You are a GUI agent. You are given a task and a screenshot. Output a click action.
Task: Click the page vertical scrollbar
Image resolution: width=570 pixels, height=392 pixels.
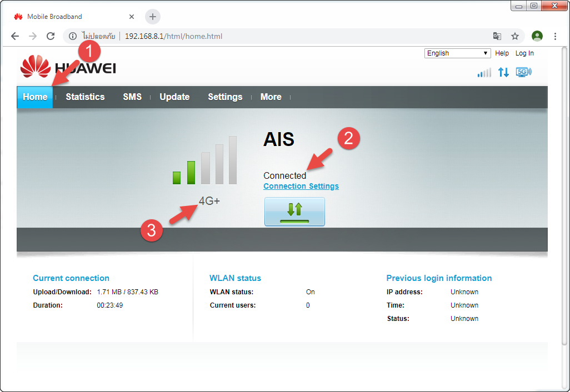[x=564, y=196]
